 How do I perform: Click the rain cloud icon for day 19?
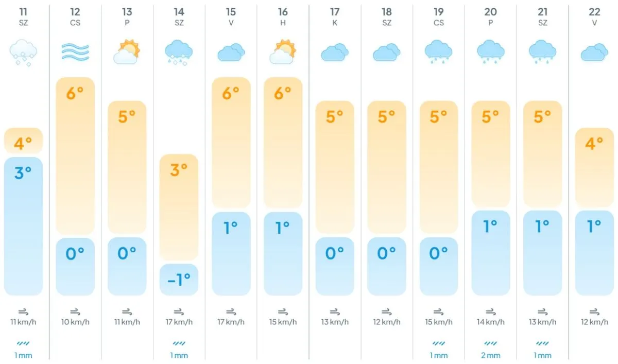coord(438,52)
